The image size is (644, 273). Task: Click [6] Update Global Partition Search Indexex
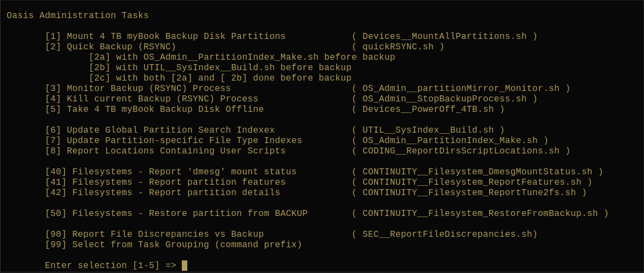[159, 130]
